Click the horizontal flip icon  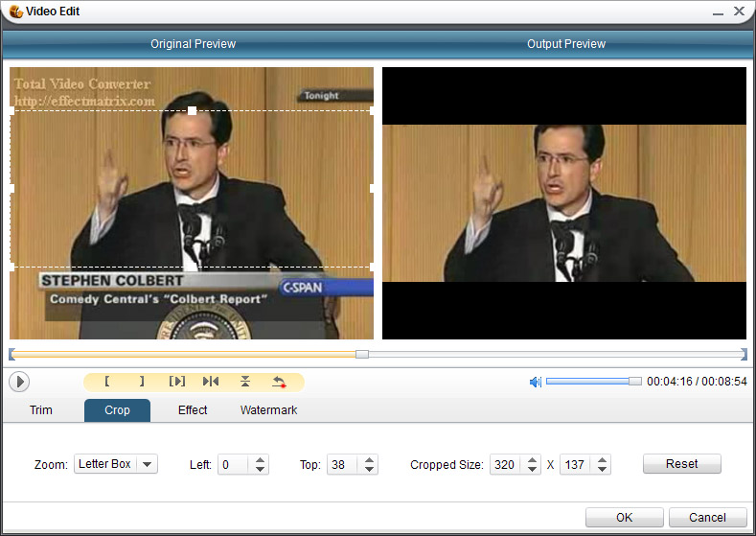point(211,382)
